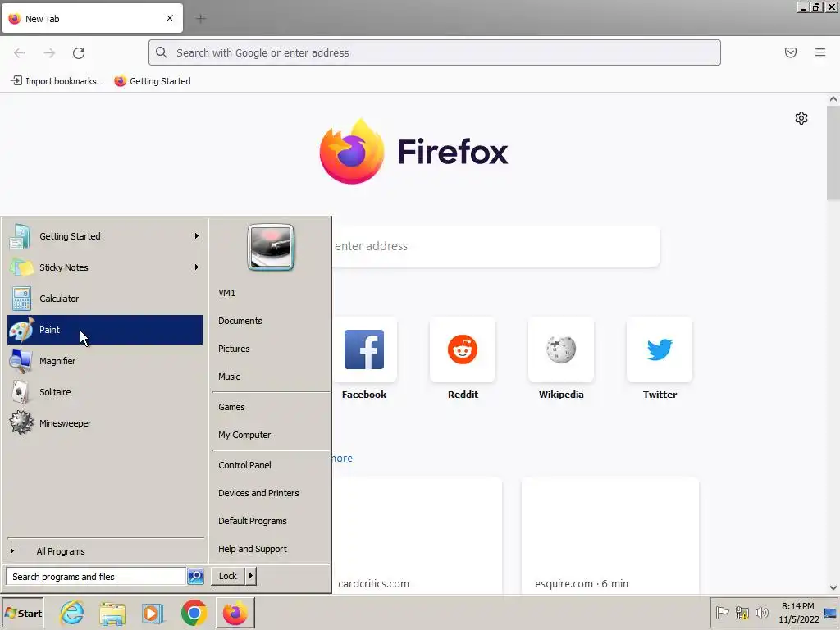
Task: Click the Getting Started book icon
Action: point(21,236)
